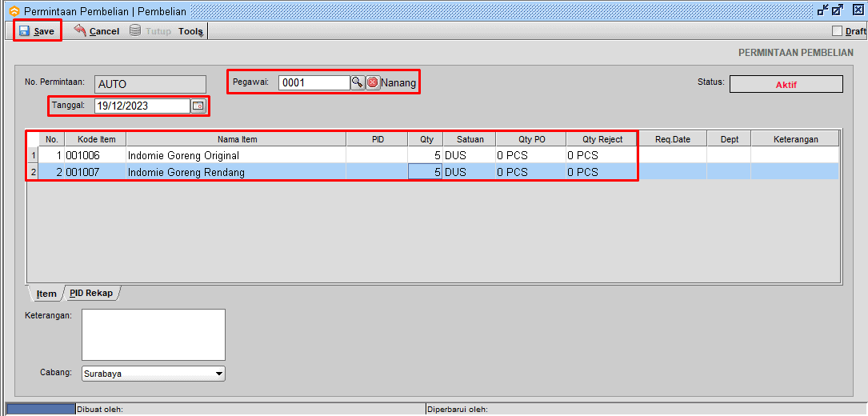The width and height of the screenshot is (868, 416).
Task: Click the restore window icon in title bar
Action: click(822, 11)
